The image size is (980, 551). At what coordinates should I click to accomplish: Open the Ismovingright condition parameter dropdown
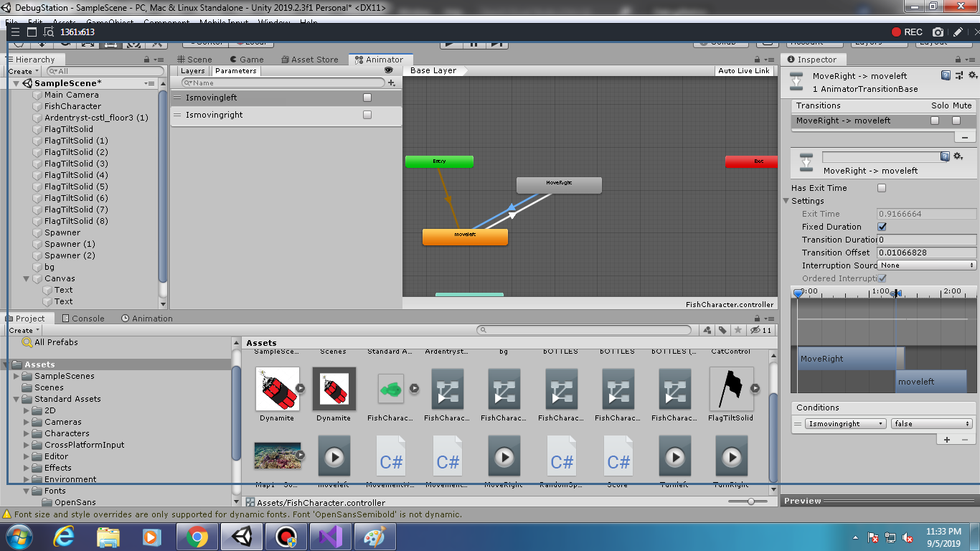(x=847, y=424)
